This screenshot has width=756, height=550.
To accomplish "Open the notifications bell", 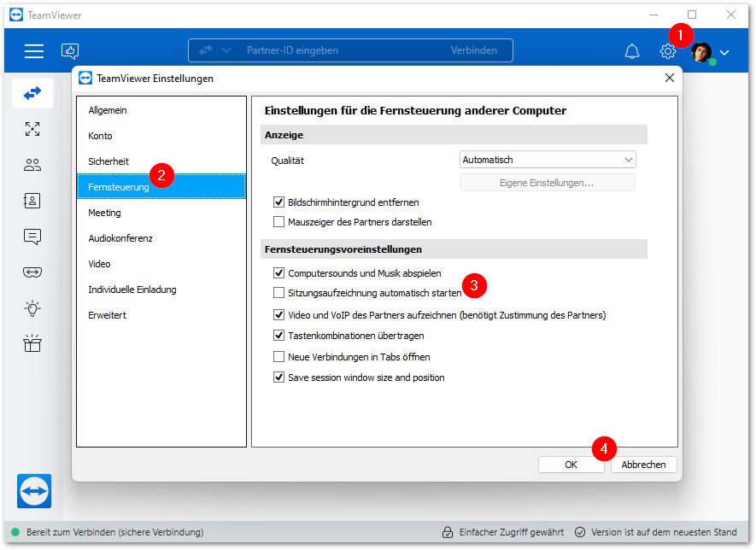I will [631, 51].
